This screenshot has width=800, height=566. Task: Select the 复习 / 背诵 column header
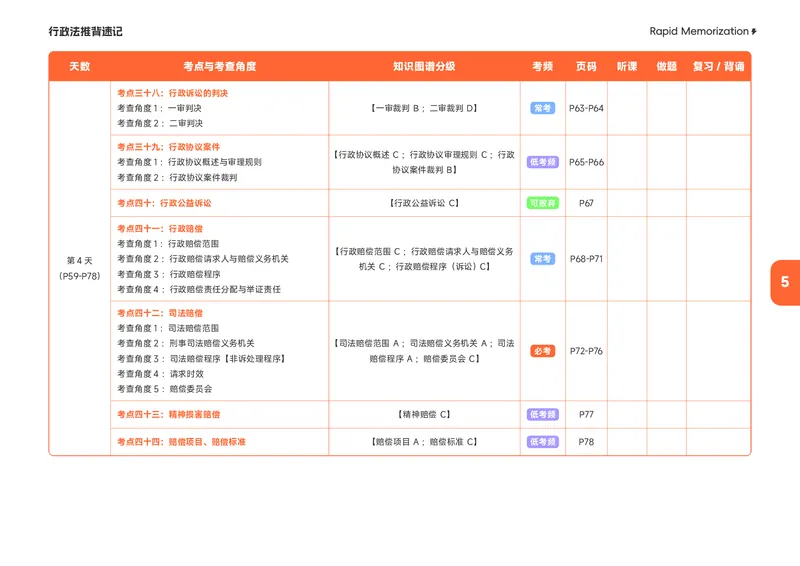[x=718, y=66]
